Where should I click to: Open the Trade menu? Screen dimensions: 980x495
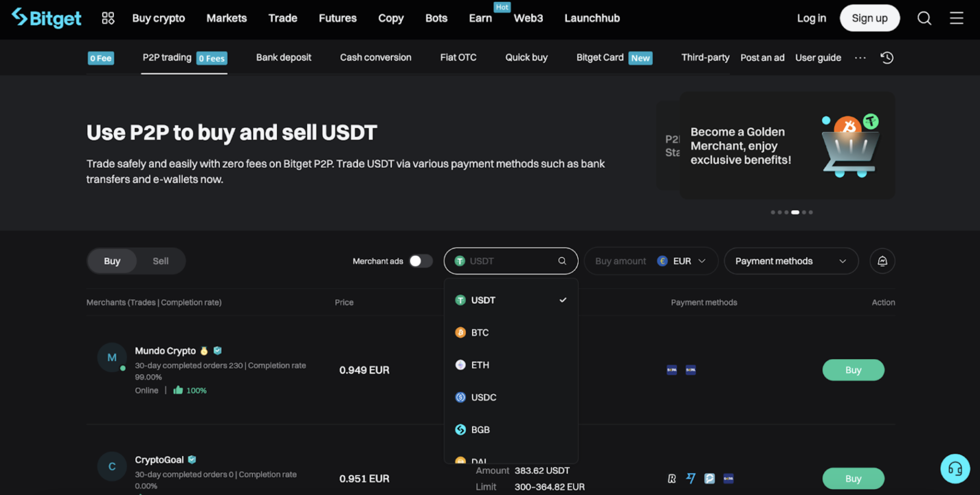283,18
